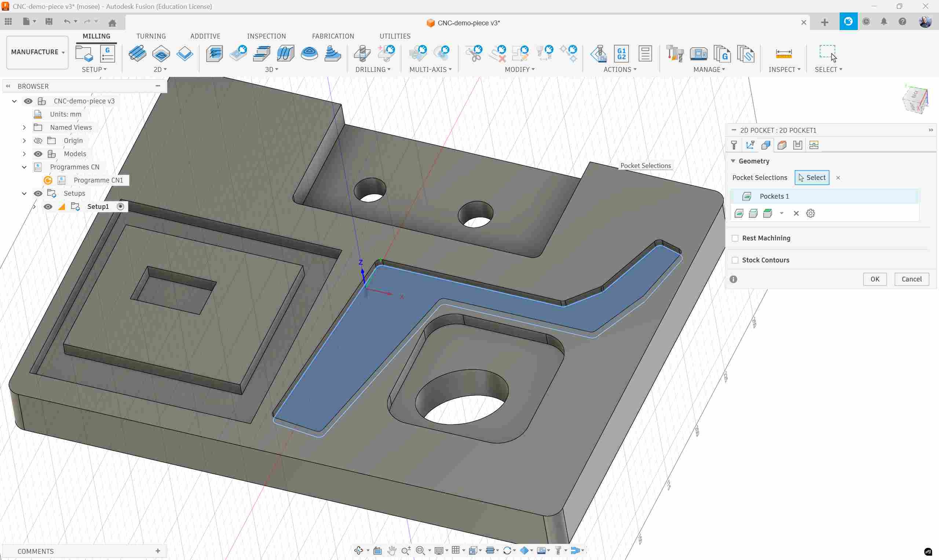Click the Post Process G1 G2 icon

click(x=621, y=54)
